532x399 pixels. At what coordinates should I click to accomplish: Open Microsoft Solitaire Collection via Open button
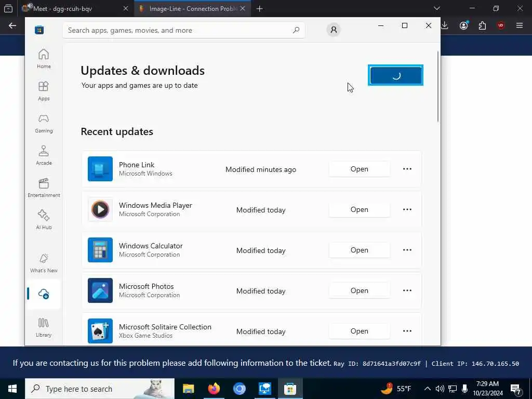(x=360, y=331)
